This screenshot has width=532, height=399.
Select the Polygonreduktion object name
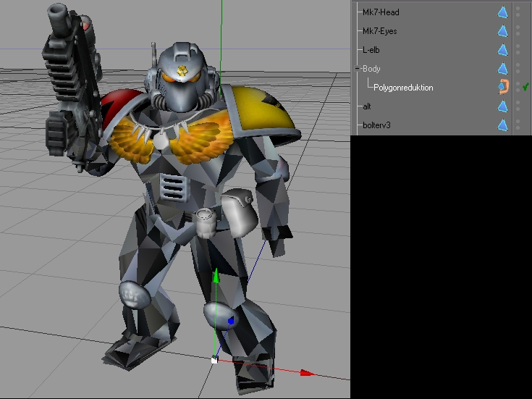403,88
